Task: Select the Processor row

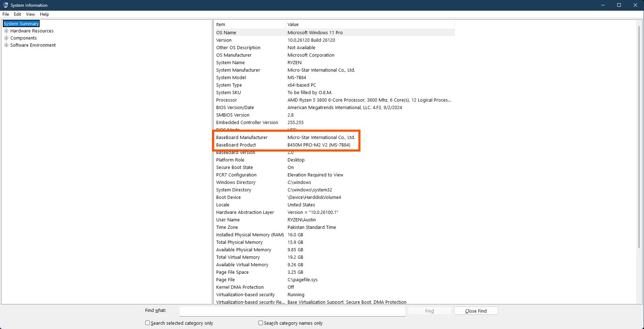Action: coord(334,100)
